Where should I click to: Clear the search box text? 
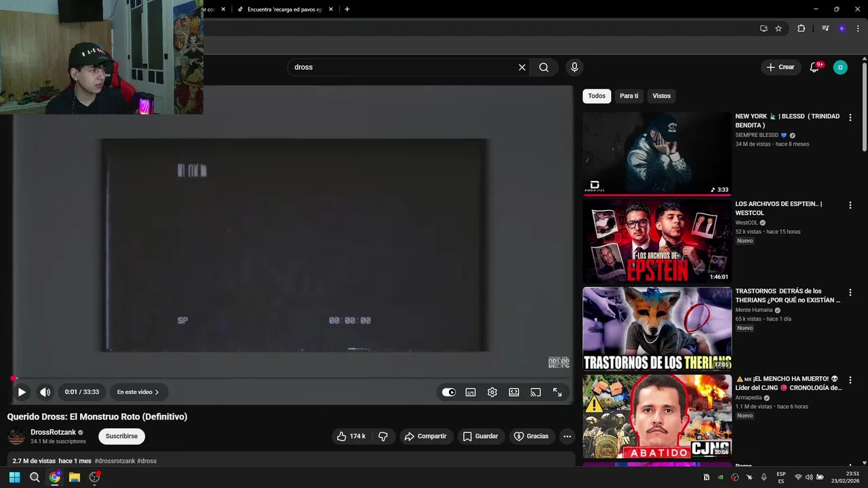pos(522,67)
